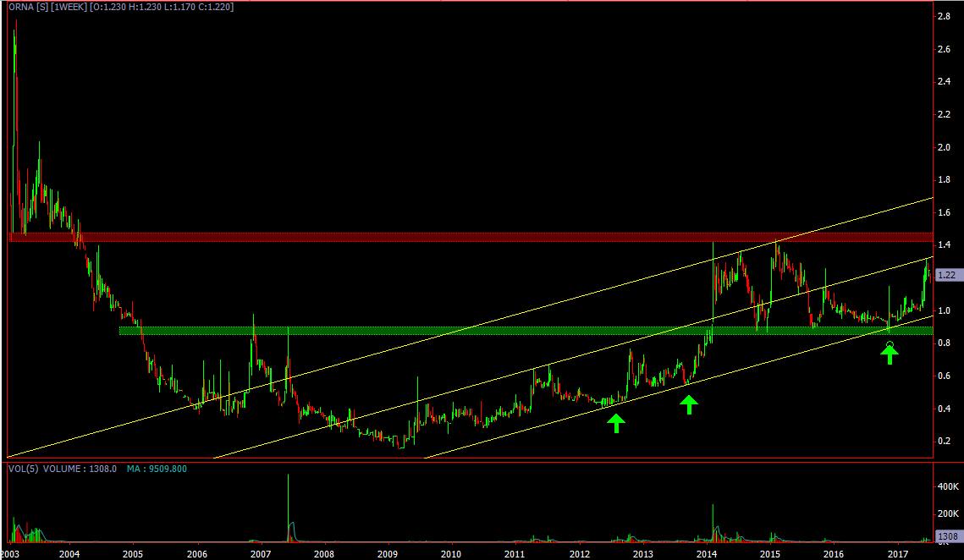Click the O:1.230 H:1.230 L:1.170 C:1.220 readout
Viewport: 964px width, 560px height.
(x=162, y=8)
